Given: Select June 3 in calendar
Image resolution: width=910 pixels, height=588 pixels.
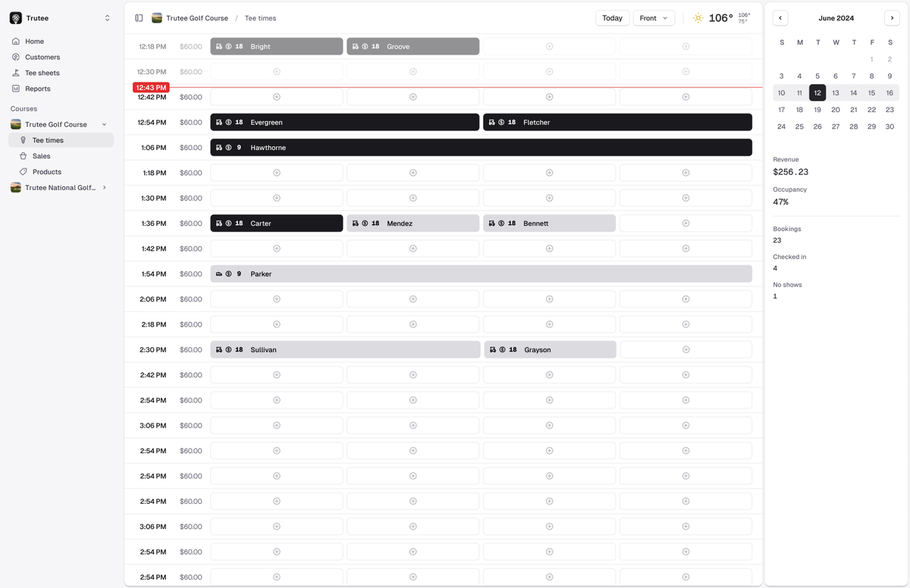Looking at the screenshot, I should click(781, 76).
